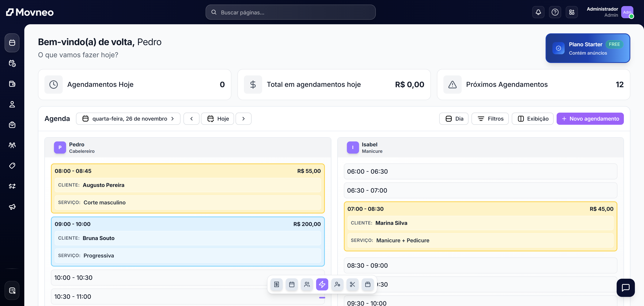644x306 pixels.
Task: Open Bruna Souto's 09:00 appointment card
Action: click(x=188, y=241)
